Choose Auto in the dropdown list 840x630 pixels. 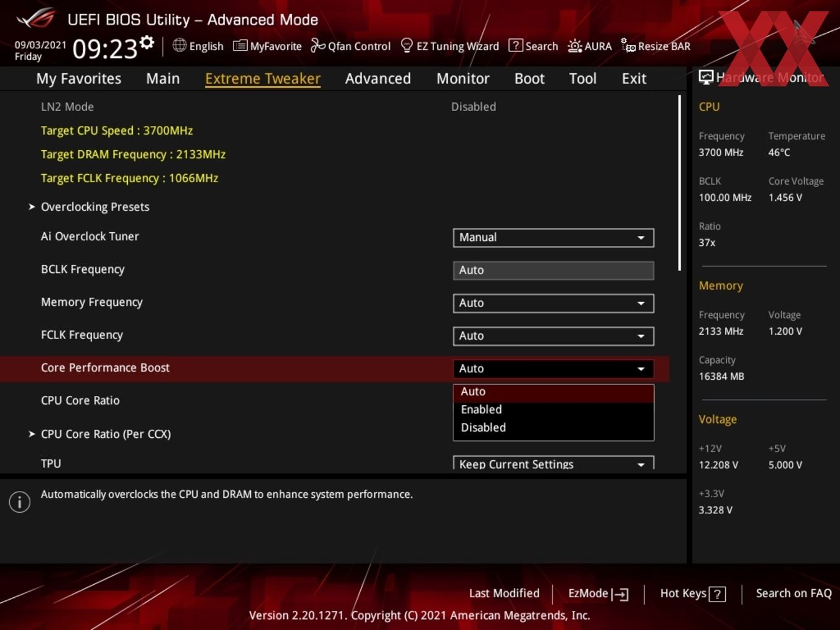(553, 392)
